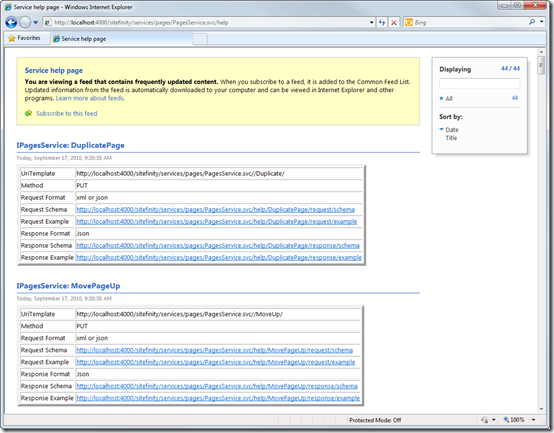Follow the Learn more about feeds link
The image size is (554, 433).
point(90,98)
